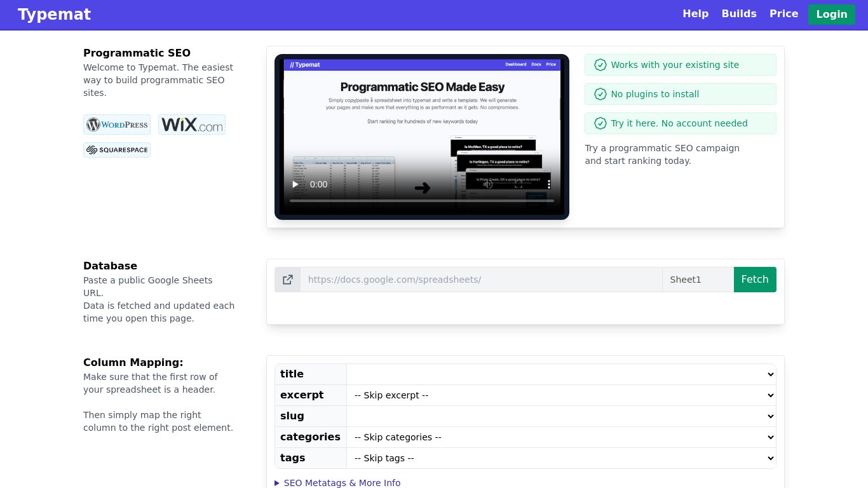This screenshot has width=868, height=488.
Task: Seek on the video progress bar
Action: (422, 201)
